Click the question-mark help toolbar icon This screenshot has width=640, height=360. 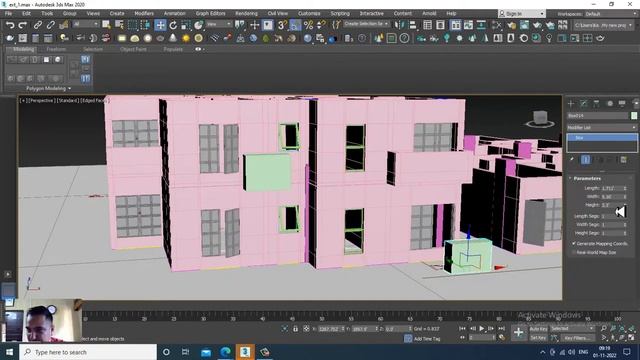(404, 38)
